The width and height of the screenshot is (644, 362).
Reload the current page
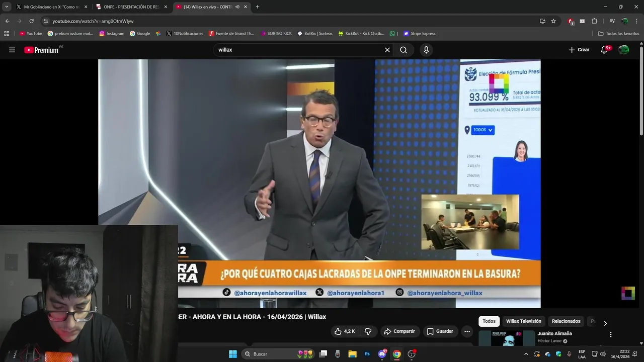[x=31, y=21]
